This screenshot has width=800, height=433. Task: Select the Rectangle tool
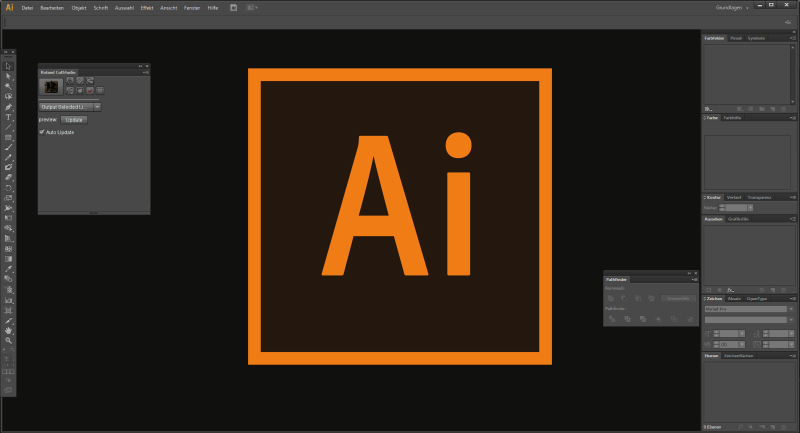click(x=8, y=138)
